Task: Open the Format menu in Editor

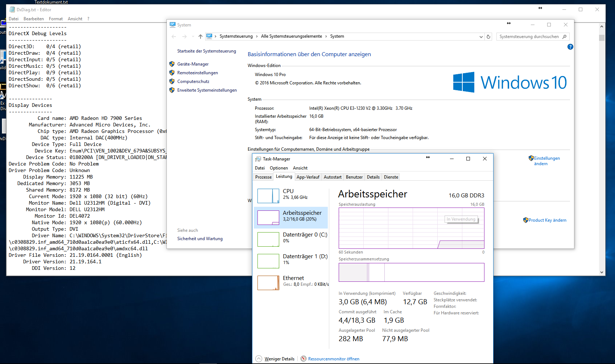Action: [x=56, y=19]
